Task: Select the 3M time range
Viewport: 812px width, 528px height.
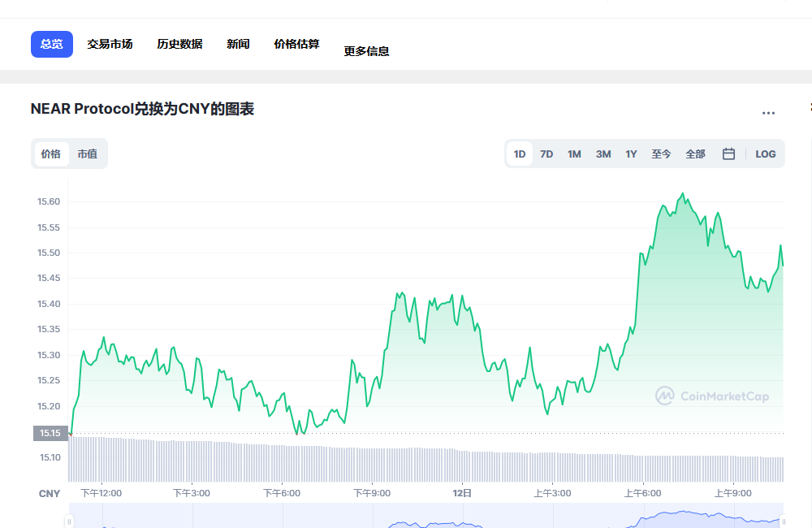Action: click(x=603, y=154)
